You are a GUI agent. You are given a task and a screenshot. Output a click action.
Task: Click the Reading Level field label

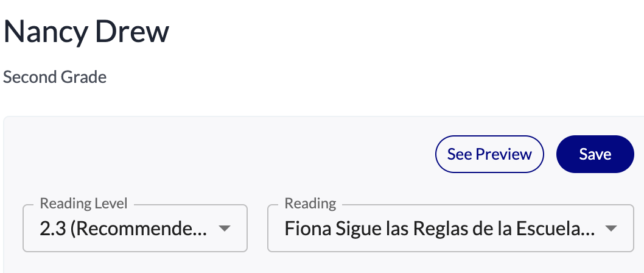[x=83, y=204]
